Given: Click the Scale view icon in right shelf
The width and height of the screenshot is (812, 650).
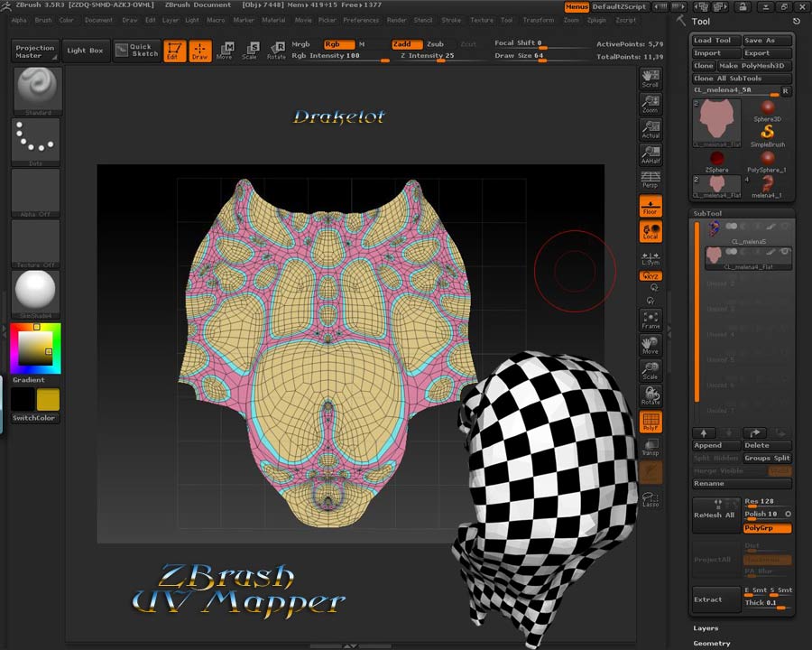Looking at the screenshot, I should pos(651,371).
